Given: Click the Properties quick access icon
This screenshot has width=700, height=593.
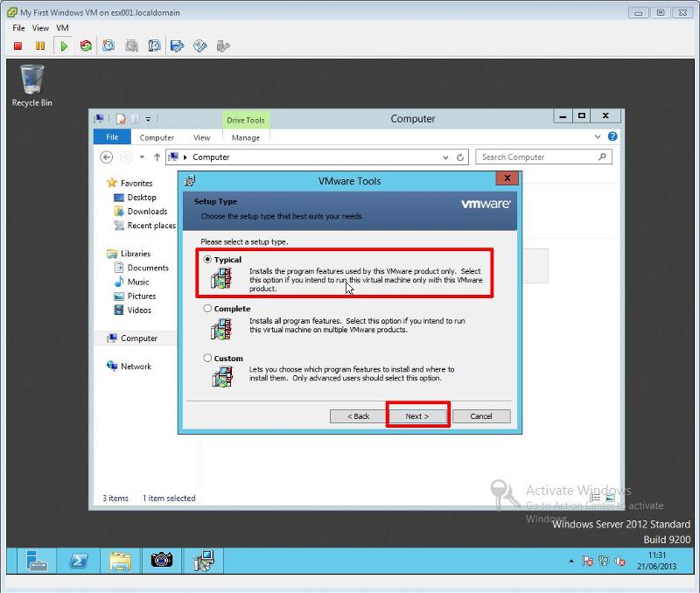Looking at the screenshot, I should 121,119.
